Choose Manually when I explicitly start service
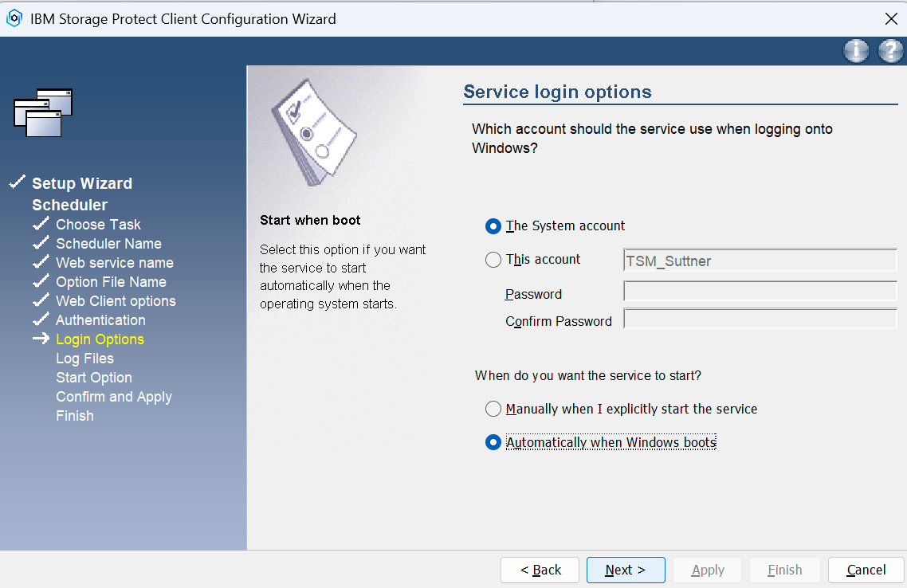907x588 pixels. point(493,410)
